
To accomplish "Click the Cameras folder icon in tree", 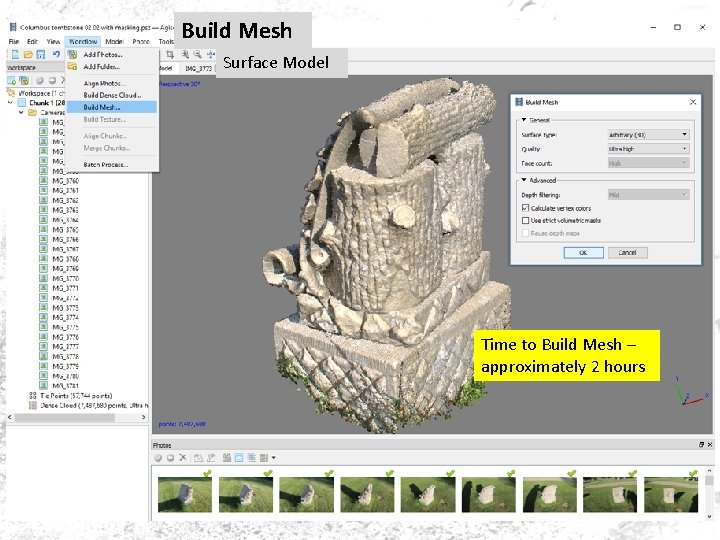I will tap(33, 112).
